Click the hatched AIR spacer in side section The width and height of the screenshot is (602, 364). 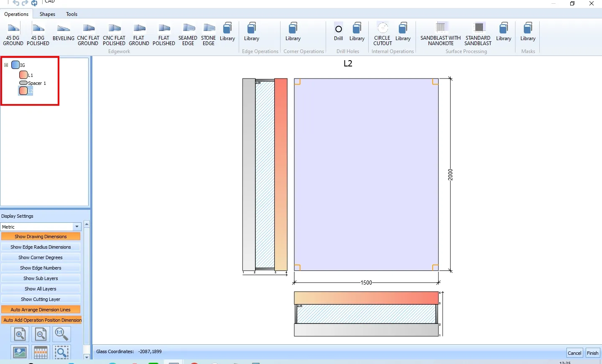tap(265, 175)
